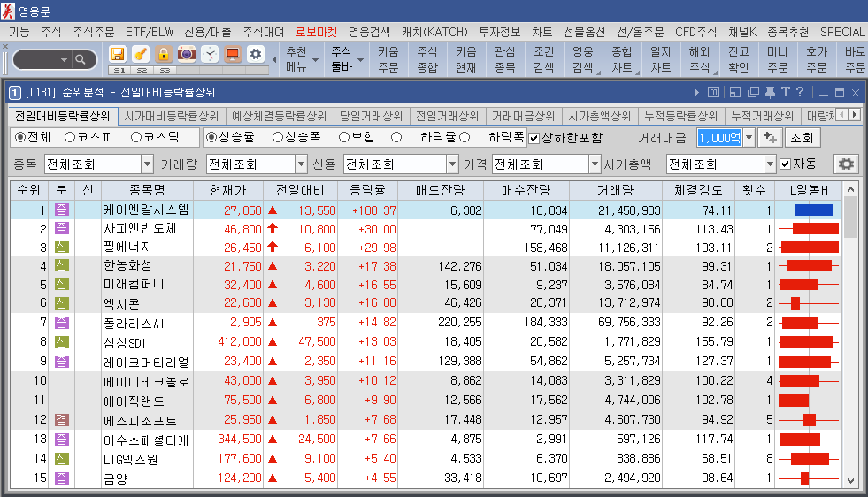Click the 'm' box icon in title bar
This screenshot has width=868, height=497.
point(713,93)
